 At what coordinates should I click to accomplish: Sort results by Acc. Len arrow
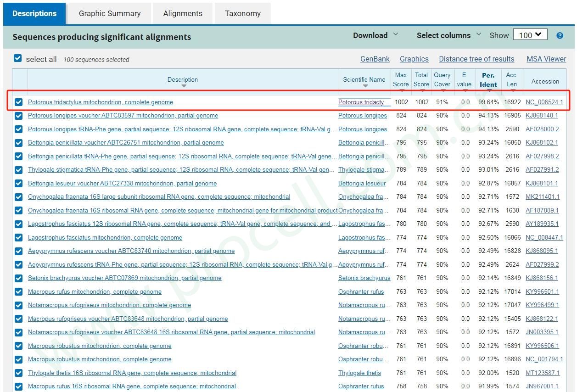click(512, 90)
